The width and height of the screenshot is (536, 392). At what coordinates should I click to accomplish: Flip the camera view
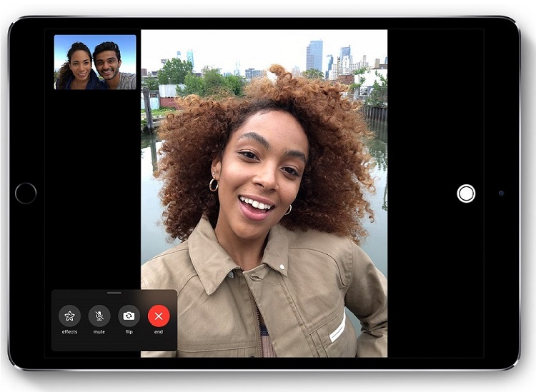point(129,316)
